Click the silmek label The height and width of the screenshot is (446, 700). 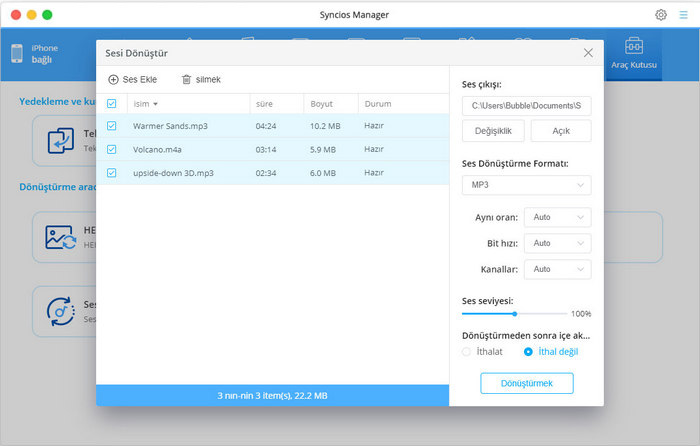pyautogui.click(x=208, y=79)
